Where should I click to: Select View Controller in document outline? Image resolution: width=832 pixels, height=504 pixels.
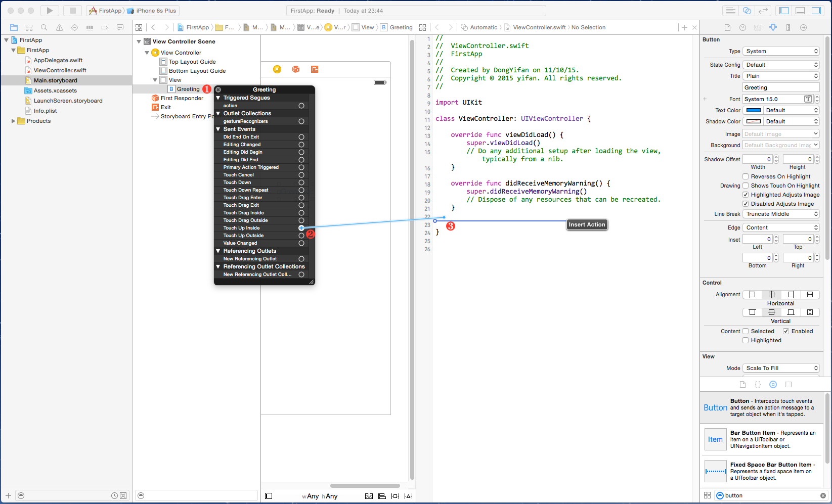(x=181, y=53)
